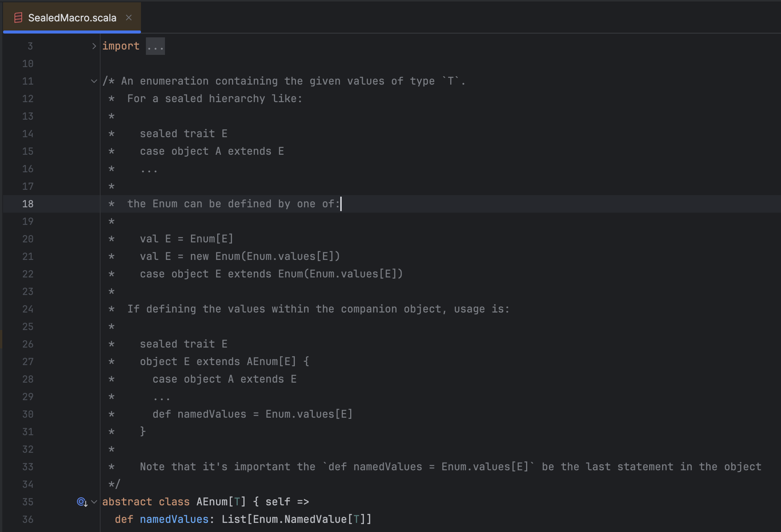Click line number 36 in the gutter
The image size is (781, 532).
(28, 519)
